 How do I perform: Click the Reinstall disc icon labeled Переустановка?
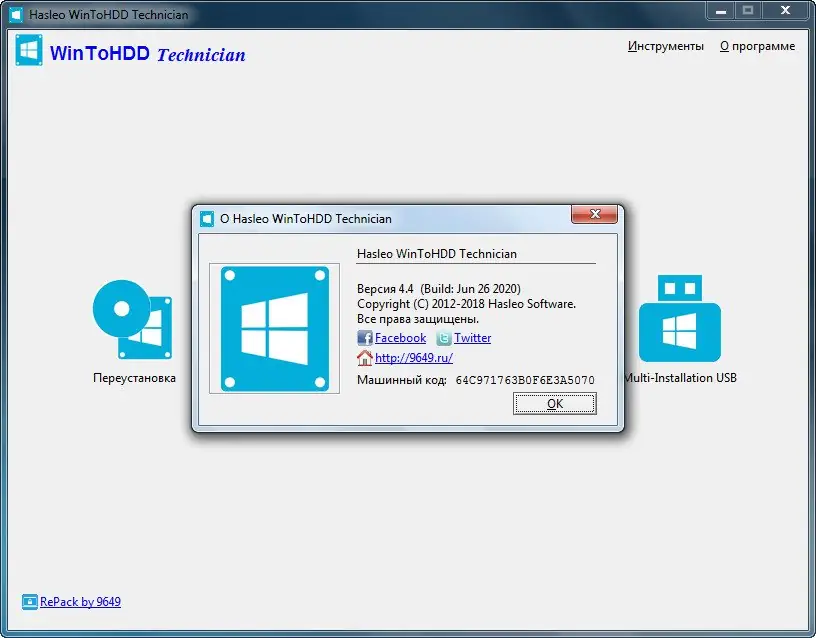tap(132, 320)
